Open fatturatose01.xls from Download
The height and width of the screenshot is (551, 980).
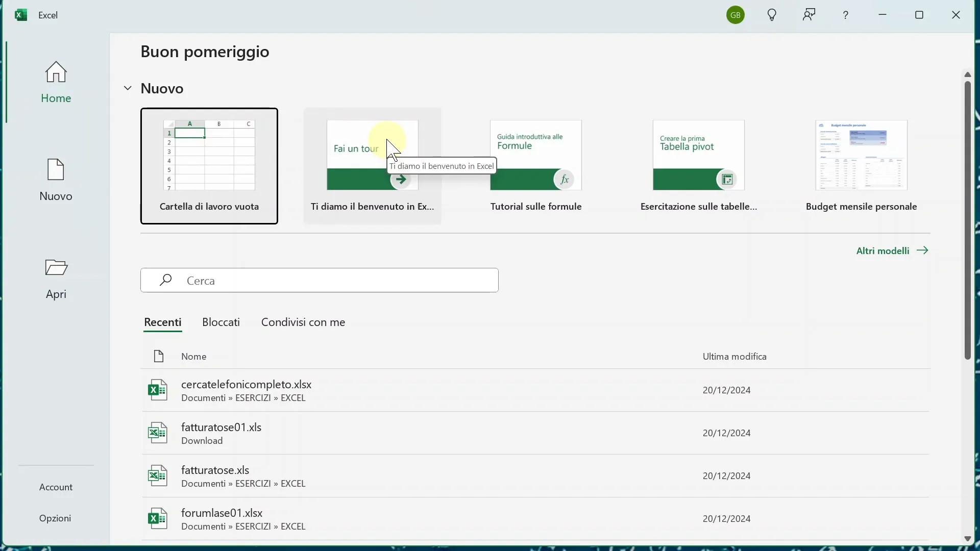(535, 434)
